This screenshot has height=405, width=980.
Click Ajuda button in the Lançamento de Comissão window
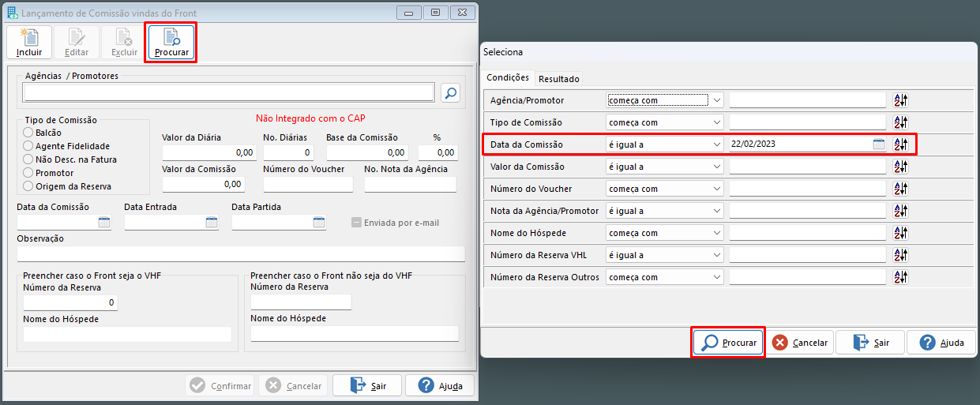[x=439, y=385]
